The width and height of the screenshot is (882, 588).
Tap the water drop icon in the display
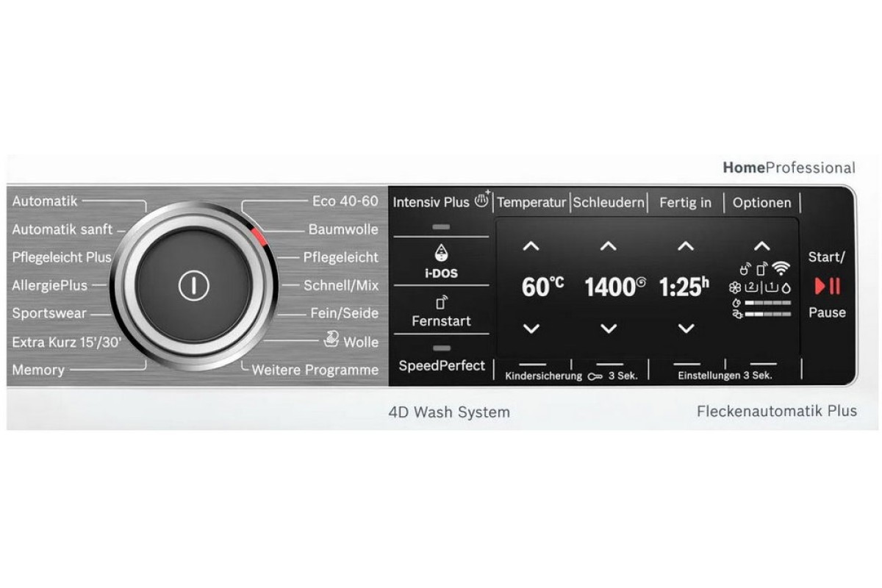(786, 288)
